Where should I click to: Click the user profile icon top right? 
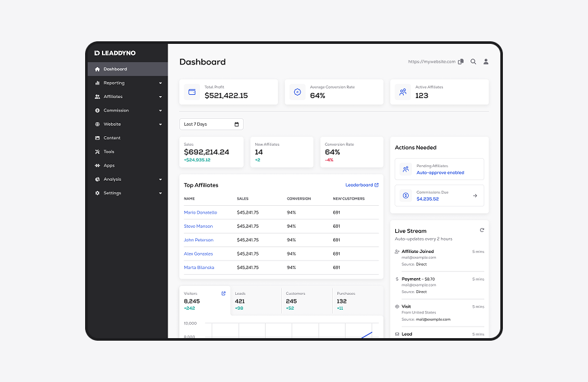coord(486,61)
